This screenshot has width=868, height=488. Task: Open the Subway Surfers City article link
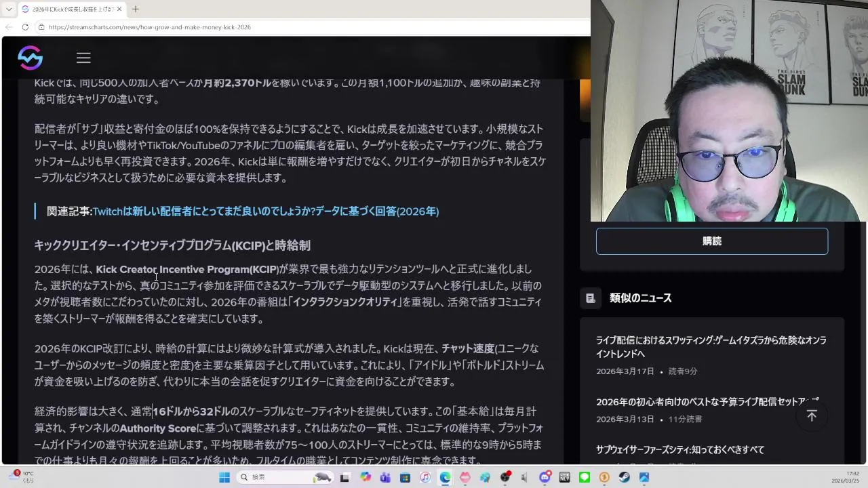[680, 450]
